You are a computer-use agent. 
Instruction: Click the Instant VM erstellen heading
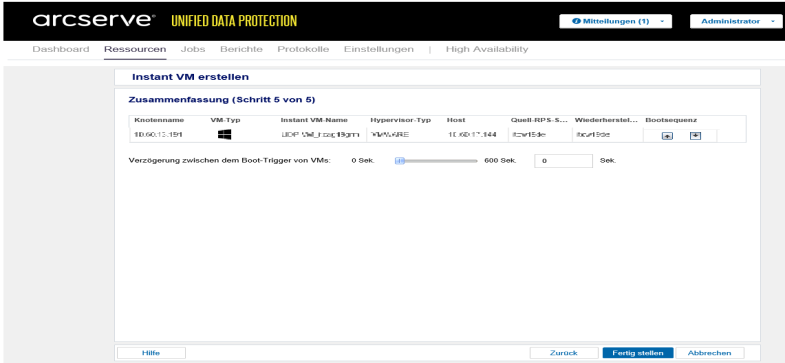[x=190, y=77]
